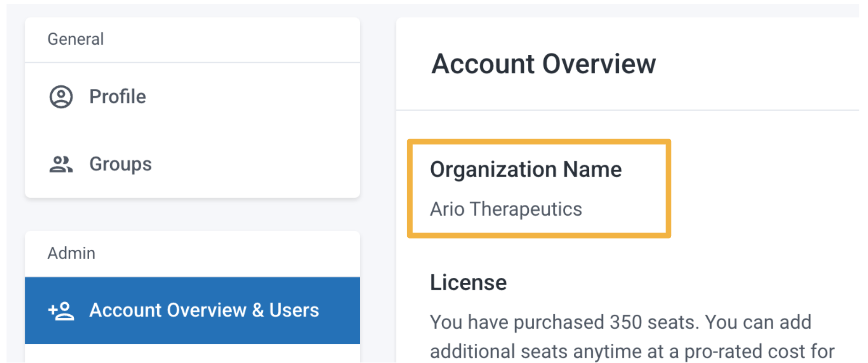Click the General section header
The width and height of the screenshot is (868, 363).
[76, 39]
